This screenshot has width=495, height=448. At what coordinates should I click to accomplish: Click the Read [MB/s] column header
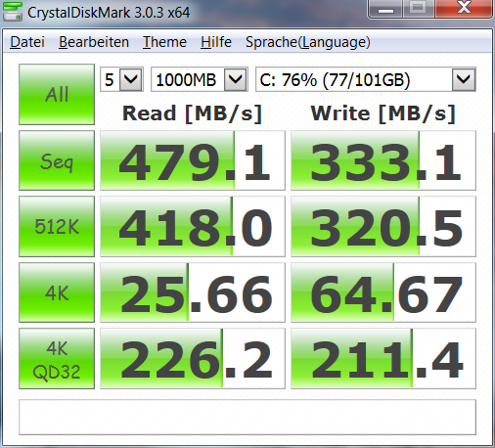click(193, 113)
